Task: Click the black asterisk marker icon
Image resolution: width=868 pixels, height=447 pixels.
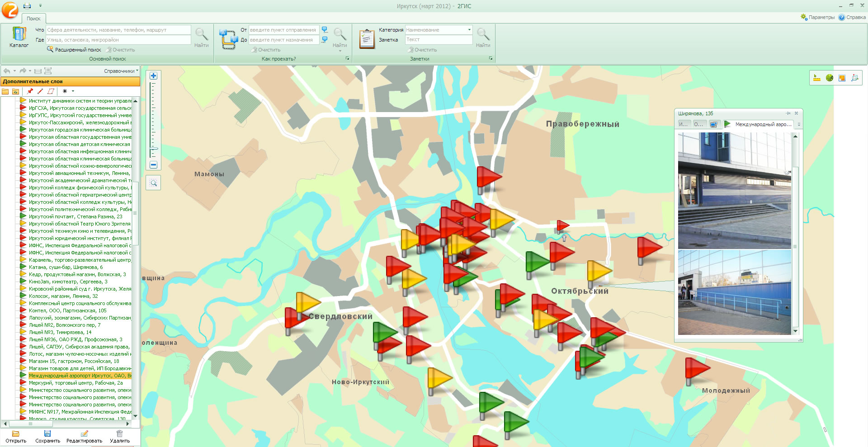Action: (65, 91)
